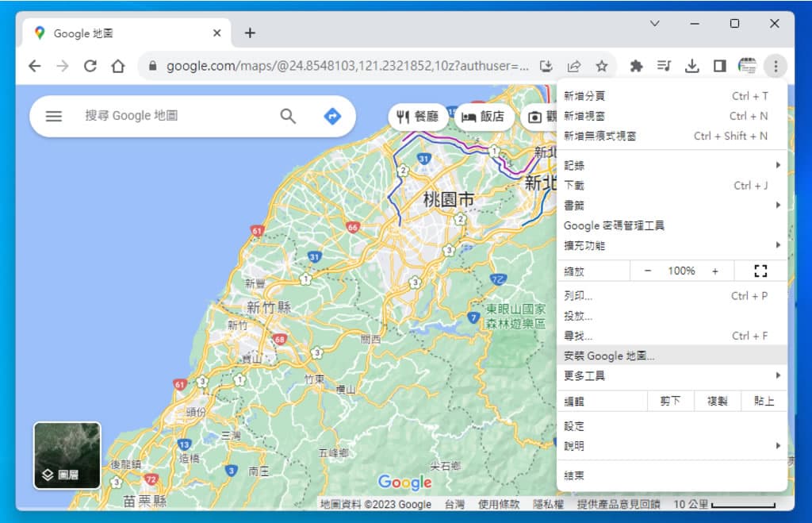Expand the 記錄 submenu
812x523 pixels.
coord(672,165)
